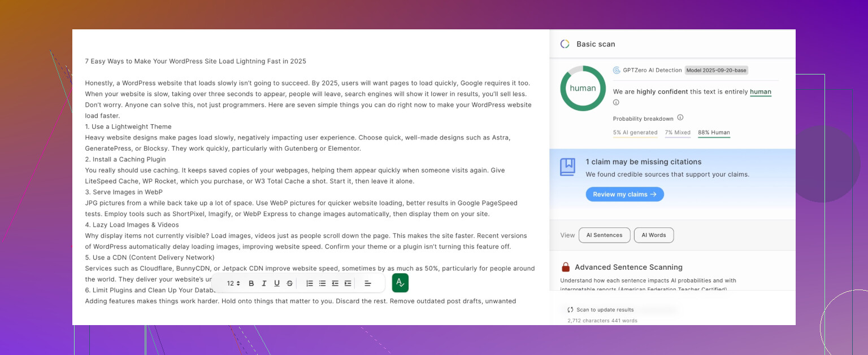Click the article title text line

(196, 61)
